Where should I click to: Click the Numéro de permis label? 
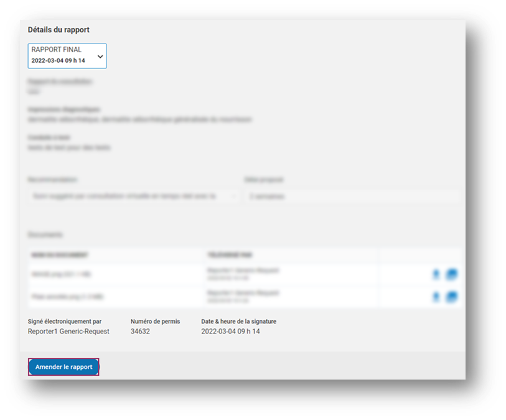pyautogui.click(x=155, y=321)
